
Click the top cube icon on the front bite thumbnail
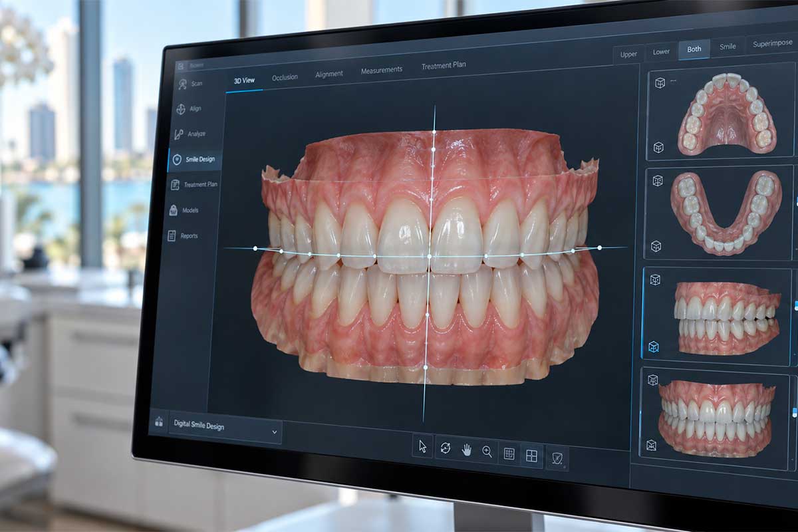[x=653, y=380]
